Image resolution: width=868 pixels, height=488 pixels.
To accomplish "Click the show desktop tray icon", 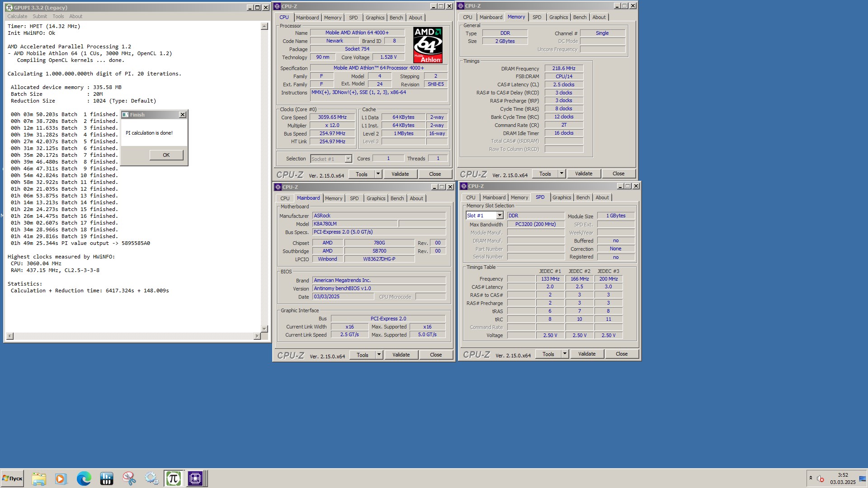I will (x=863, y=479).
